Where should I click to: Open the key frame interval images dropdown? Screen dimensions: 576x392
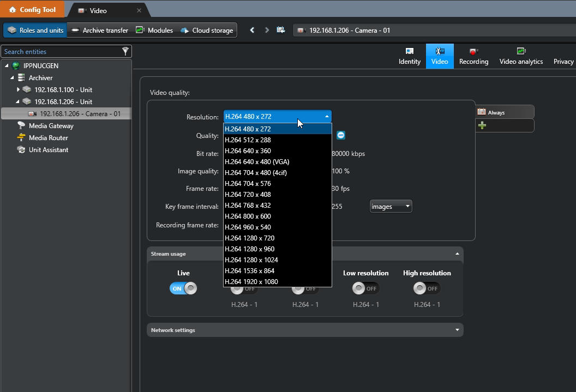[391, 206]
